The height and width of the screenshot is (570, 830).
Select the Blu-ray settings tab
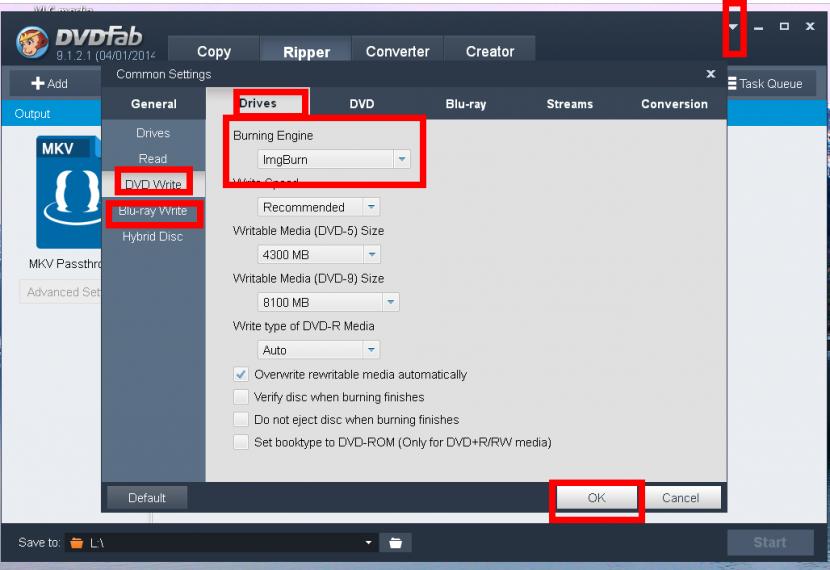(x=466, y=104)
